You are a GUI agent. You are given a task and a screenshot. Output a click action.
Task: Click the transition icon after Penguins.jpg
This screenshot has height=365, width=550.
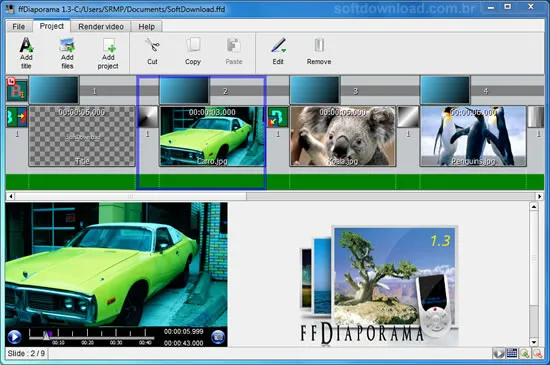[x=536, y=117]
